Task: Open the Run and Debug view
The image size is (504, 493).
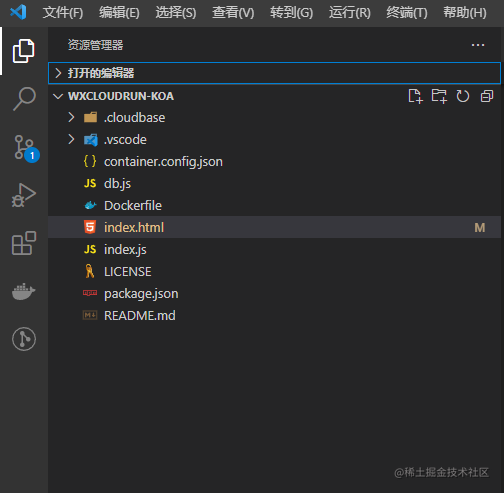Action: (x=23, y=195)
